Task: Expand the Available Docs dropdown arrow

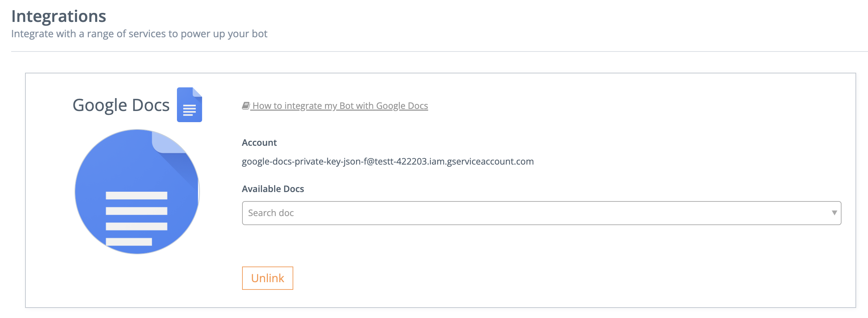Action: pos(834,213)
